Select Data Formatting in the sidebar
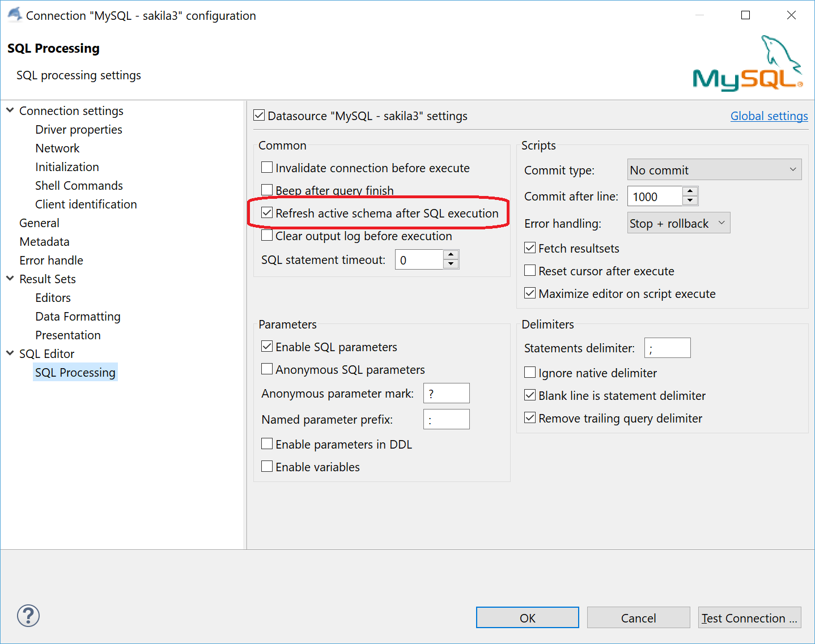 point(78,316)
